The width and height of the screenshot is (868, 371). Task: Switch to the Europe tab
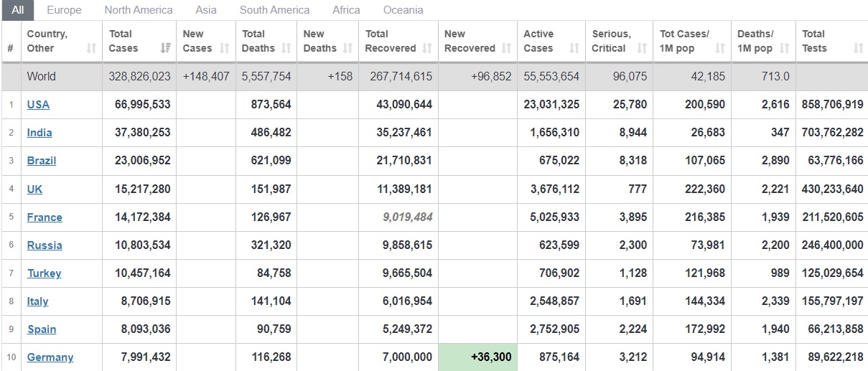[x=64, y=10]
